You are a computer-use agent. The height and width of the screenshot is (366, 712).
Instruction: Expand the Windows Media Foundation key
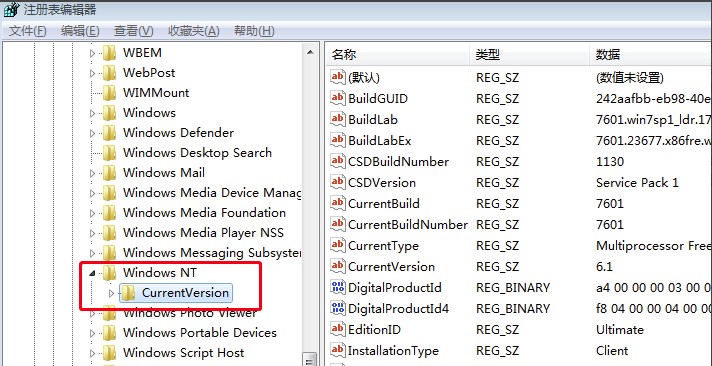click(x=93, y=213)
